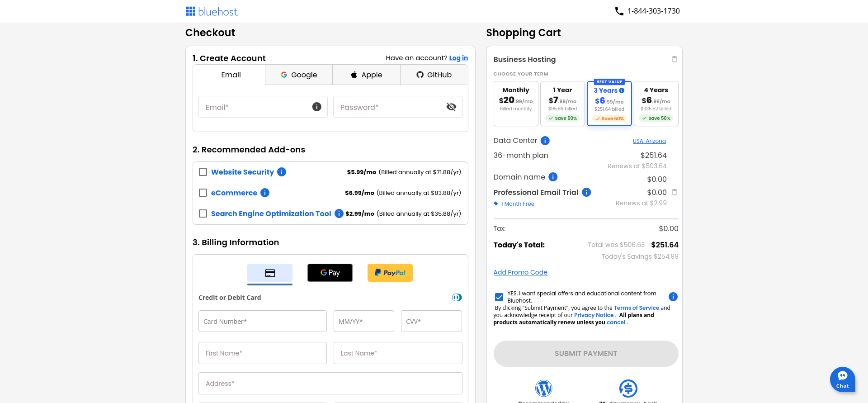This screenshot has height=403, width=868.
Task: Click the Log in link
Action: tap(458, 58)
